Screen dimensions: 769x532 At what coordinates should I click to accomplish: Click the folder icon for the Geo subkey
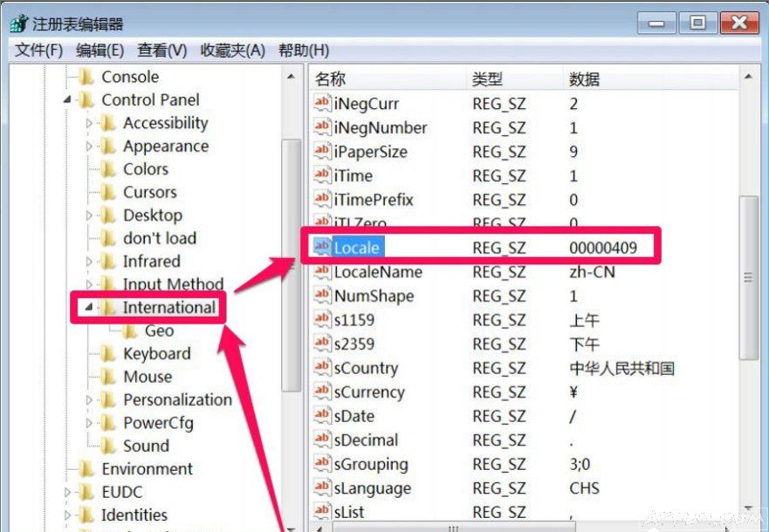click(127, 331)
